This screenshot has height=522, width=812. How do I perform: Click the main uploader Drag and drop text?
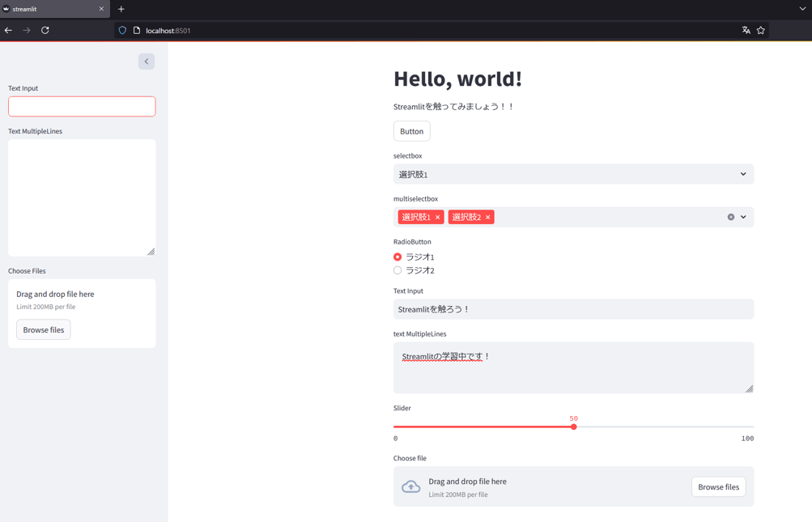pyautogui.click(x=468, y=482)
